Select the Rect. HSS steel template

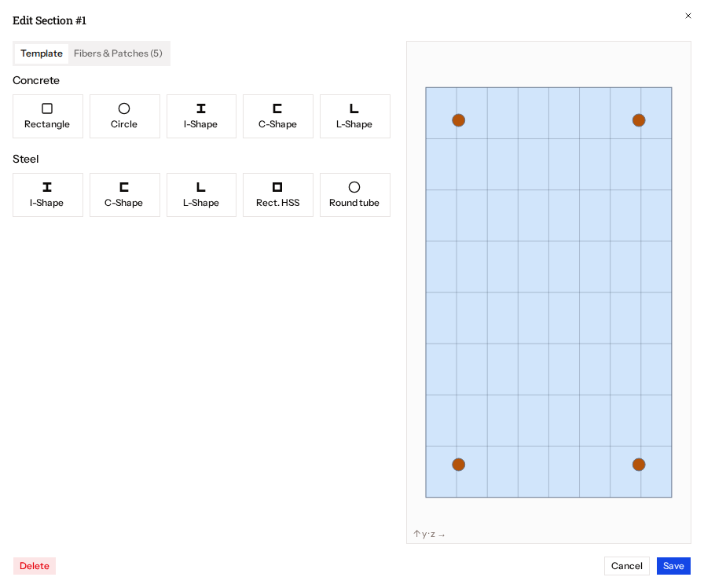tap(278, 195)
